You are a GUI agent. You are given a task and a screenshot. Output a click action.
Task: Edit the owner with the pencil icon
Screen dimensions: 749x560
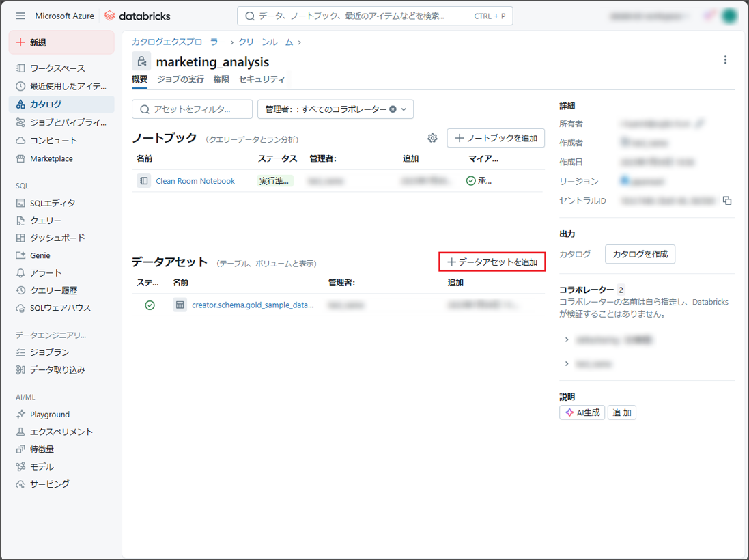(x=699, y=124)
